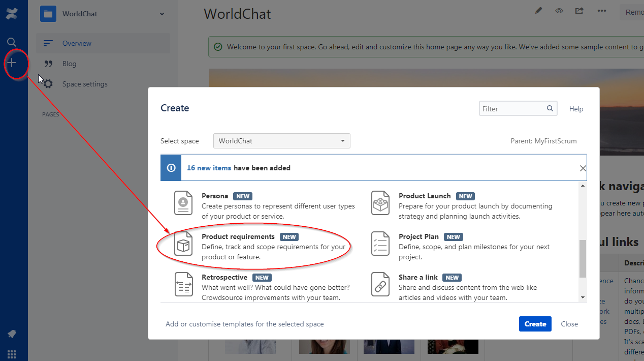Screen dimensions: 644x361
Task: Click Close in the Create dialog
Action: [569, 324]
